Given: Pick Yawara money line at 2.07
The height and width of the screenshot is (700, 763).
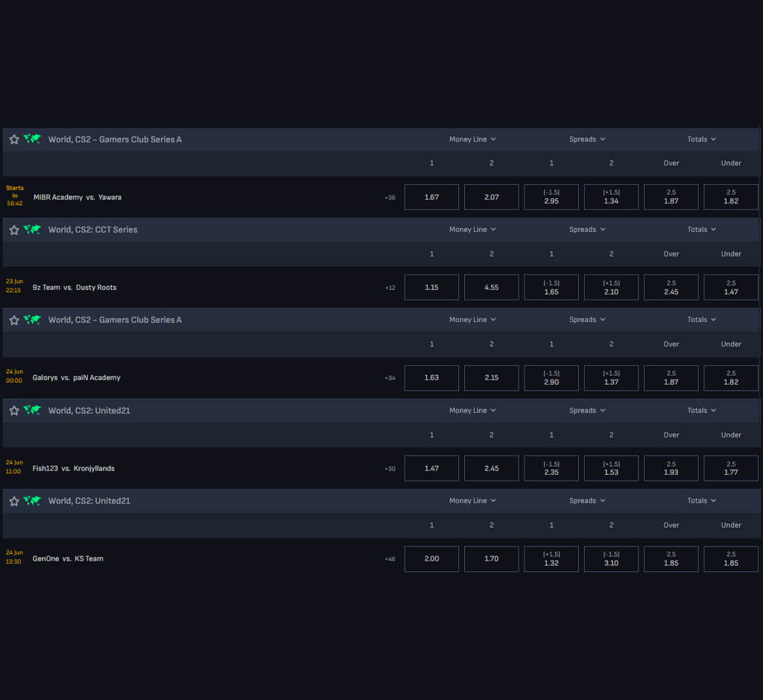Looking at the screenshot, I should tap(492, 197).
